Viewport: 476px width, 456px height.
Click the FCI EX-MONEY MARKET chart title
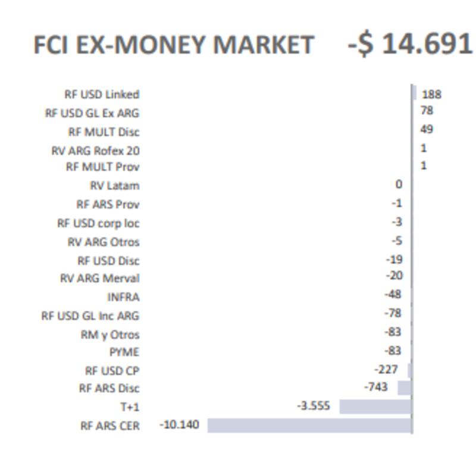click(173, 45)
